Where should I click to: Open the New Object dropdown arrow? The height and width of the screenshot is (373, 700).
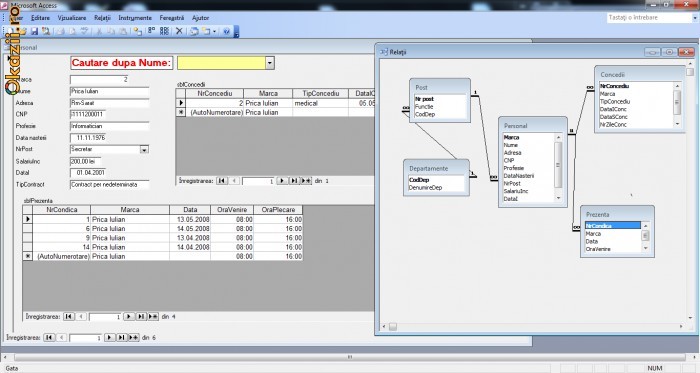tap(214, 31)
